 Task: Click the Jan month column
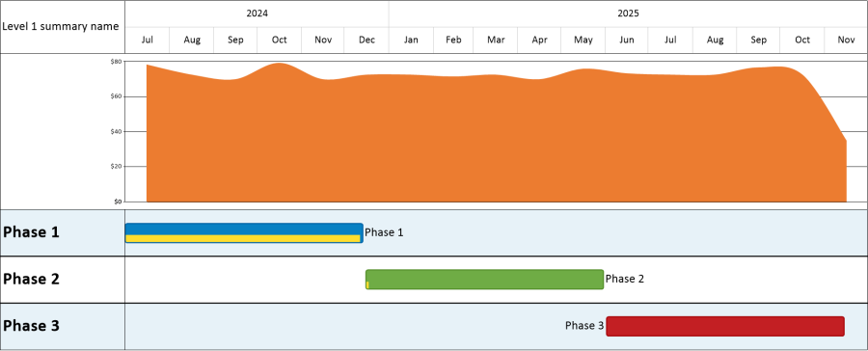click(411, 40)
